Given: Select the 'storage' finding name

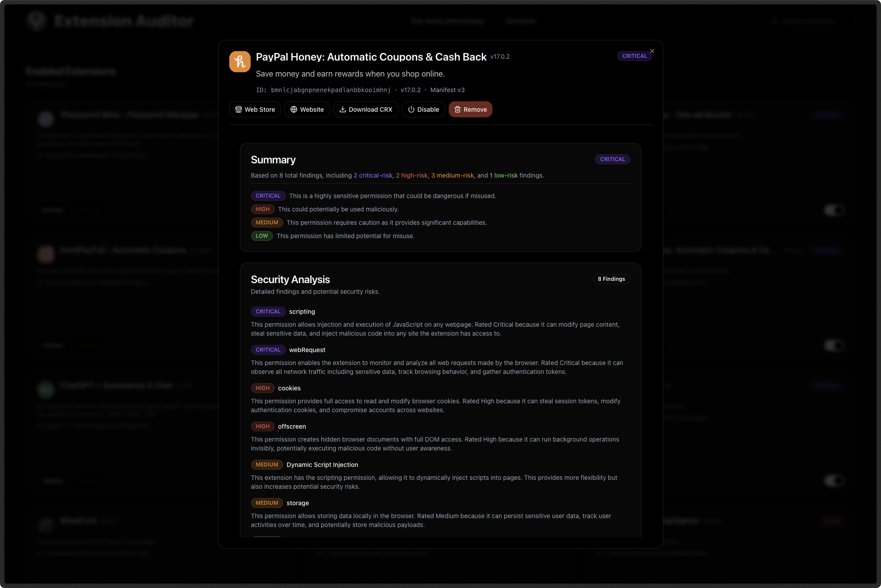Looking at the screenshot, I should pyautogui.click(x=298, y=503).
